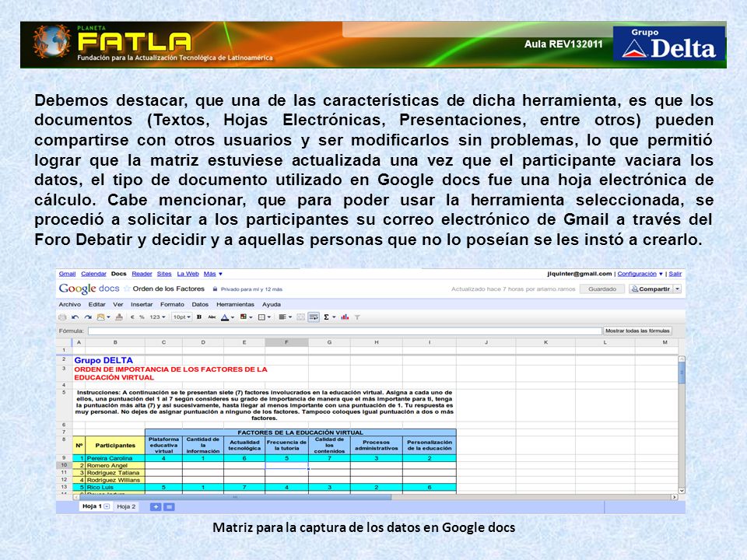
Task: Click the filter funnel icon
Action: coord(357,317)
